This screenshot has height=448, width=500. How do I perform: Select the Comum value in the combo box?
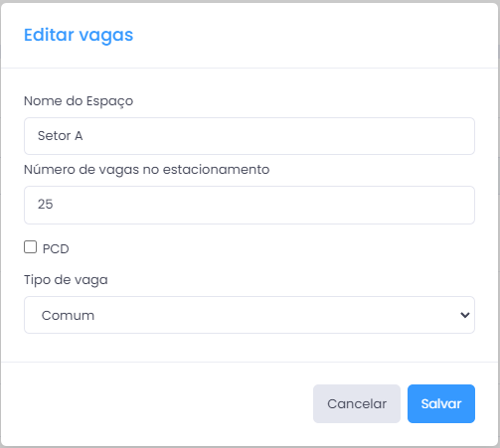click(x=68, y=315)
